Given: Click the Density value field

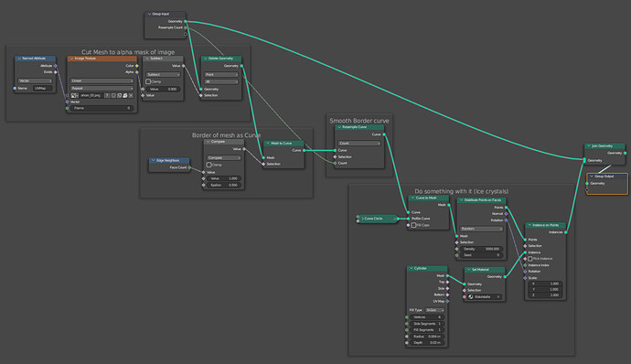Looking at the screenshot, I should (x=481, y=249).
